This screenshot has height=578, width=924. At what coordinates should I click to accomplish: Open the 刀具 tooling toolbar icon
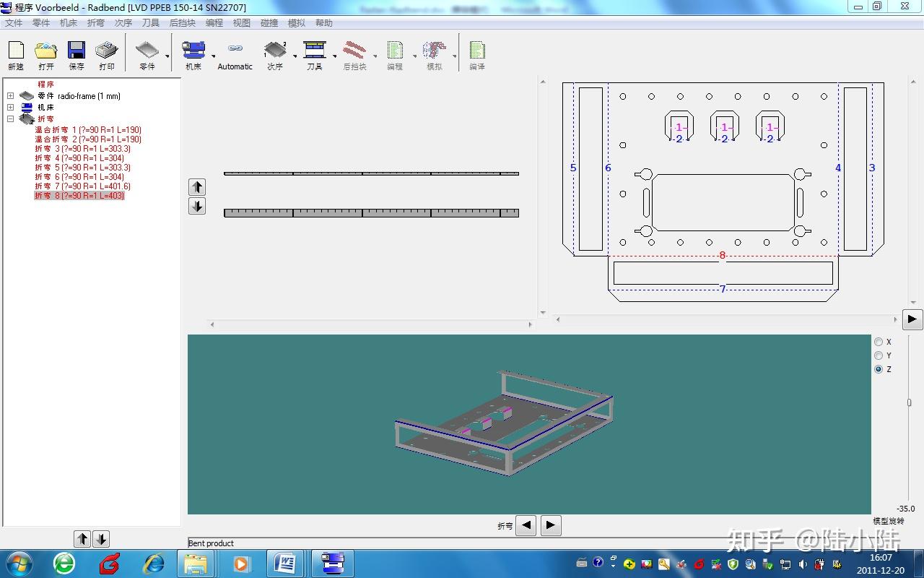tap(315, 55)
